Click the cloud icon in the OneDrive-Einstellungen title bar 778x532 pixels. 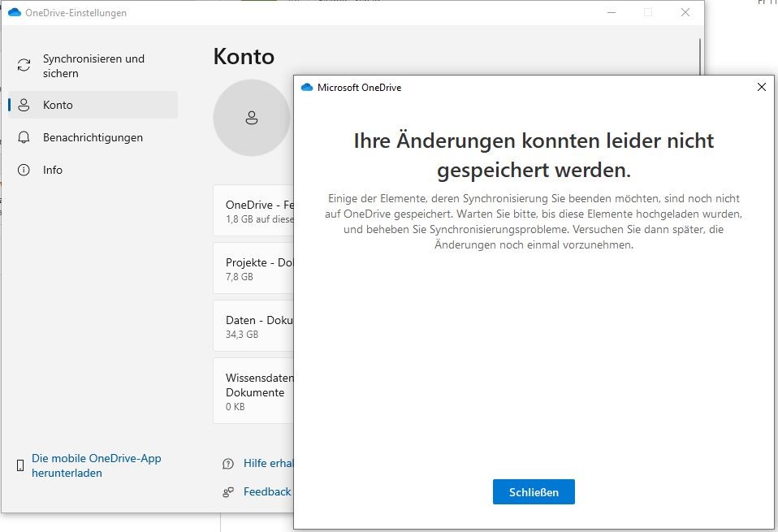coord(15,12)
